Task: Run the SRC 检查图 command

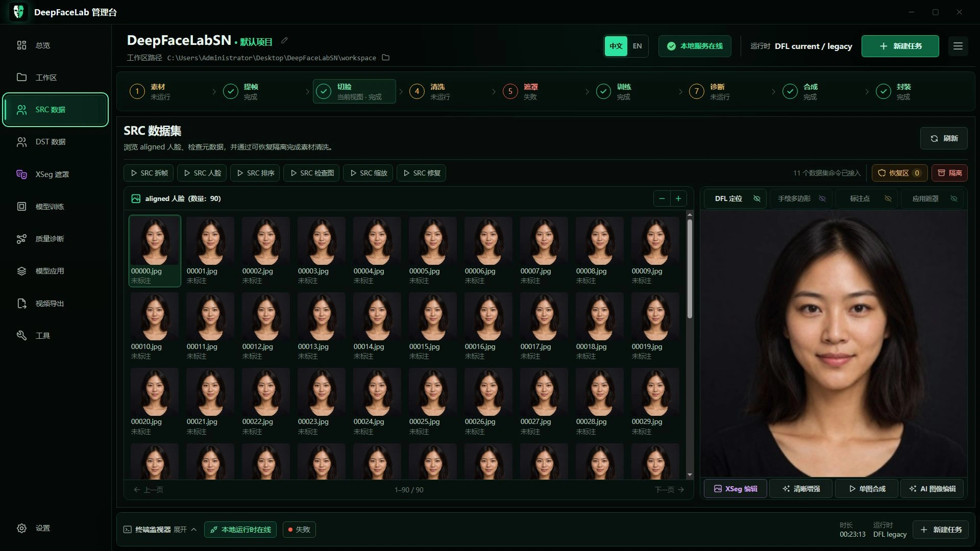Action: point(311,173)
